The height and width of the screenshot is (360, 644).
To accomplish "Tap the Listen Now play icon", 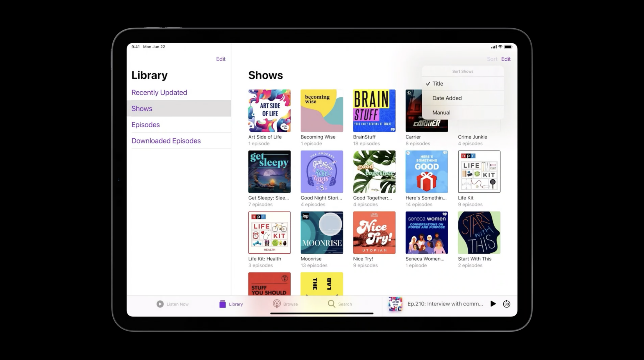I will point(160,304).
